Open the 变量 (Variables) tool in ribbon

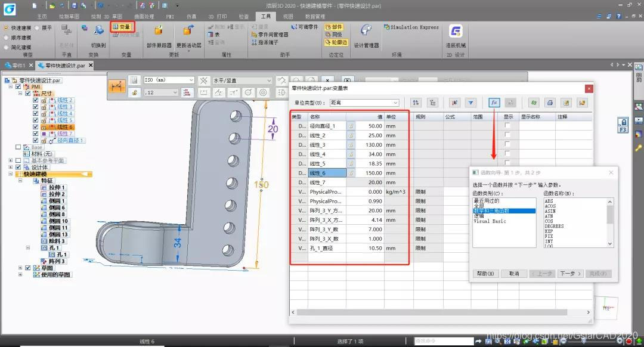pyautogui.click(x=122, y=27)
